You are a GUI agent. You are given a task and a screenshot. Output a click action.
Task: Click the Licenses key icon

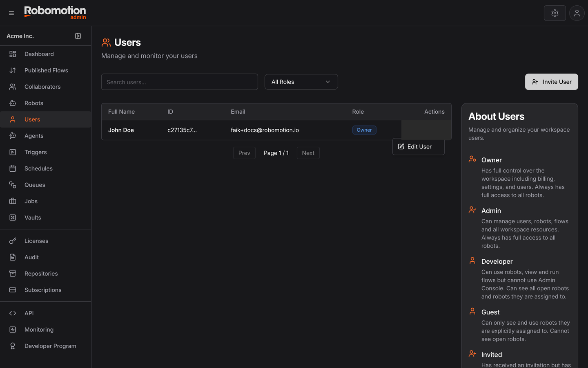point(13,241)
